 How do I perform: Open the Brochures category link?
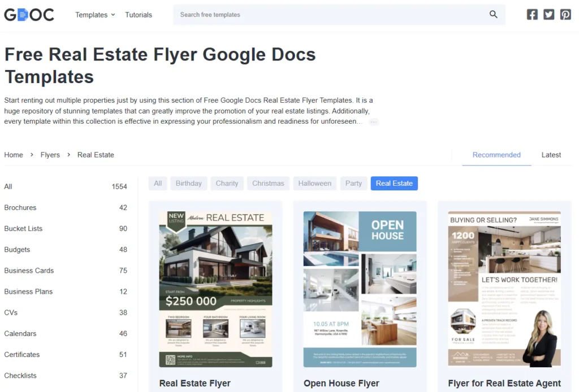point(20,207)
